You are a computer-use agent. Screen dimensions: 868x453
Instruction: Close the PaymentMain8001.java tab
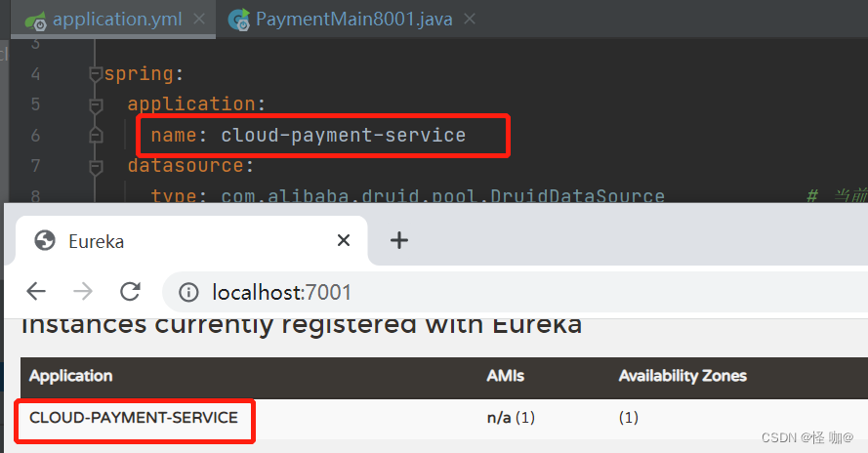[x=470, y=20]
